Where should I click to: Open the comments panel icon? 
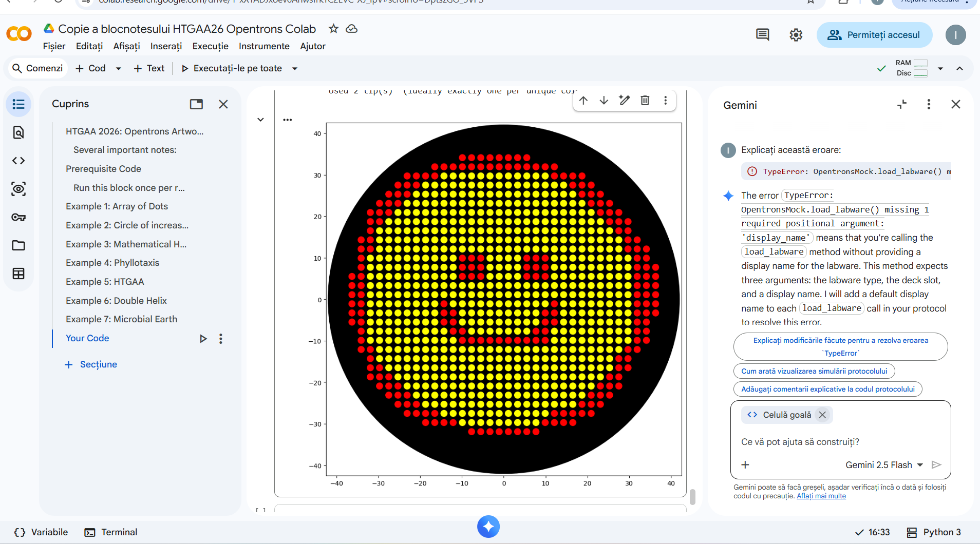click(762, 34)
